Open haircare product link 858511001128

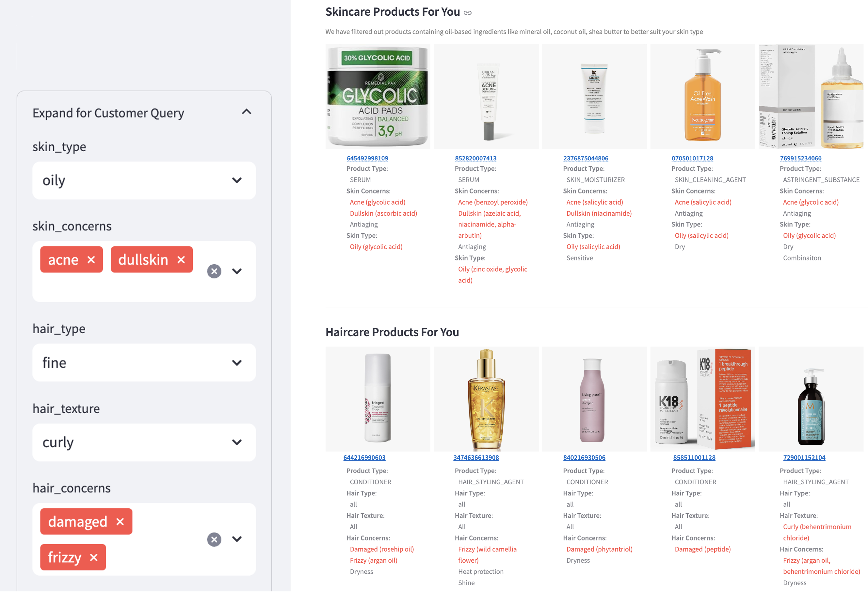point(694,458)
